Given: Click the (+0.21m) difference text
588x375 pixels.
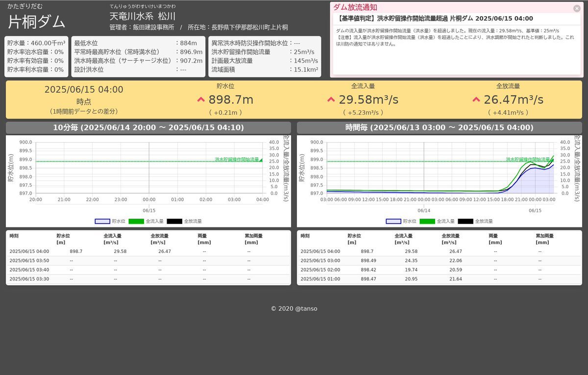Looking at the screenshot, I should [x=225, y=113].
